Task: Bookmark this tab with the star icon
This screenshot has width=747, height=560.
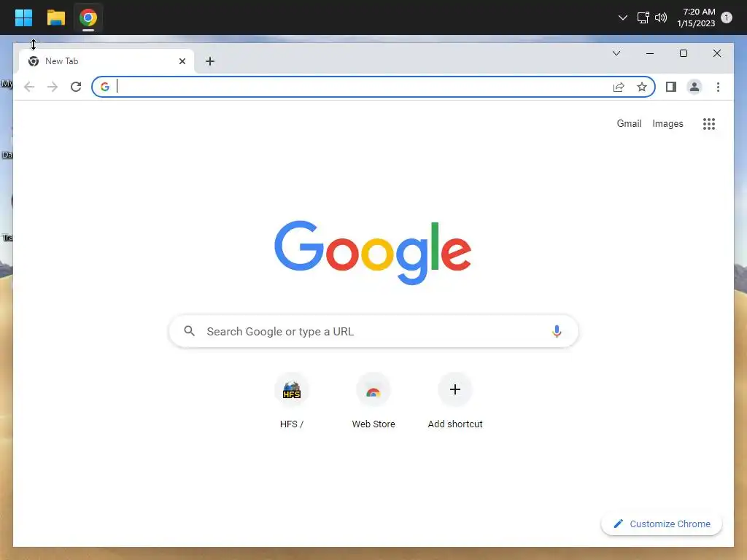Action: (x=642, y=87)
